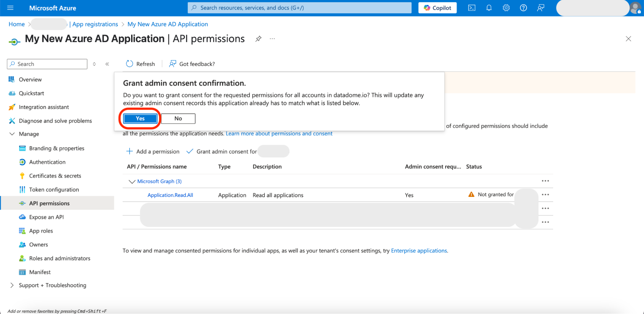
Task: Open the more options ellipsis beside title
Action: coord(273,39)
